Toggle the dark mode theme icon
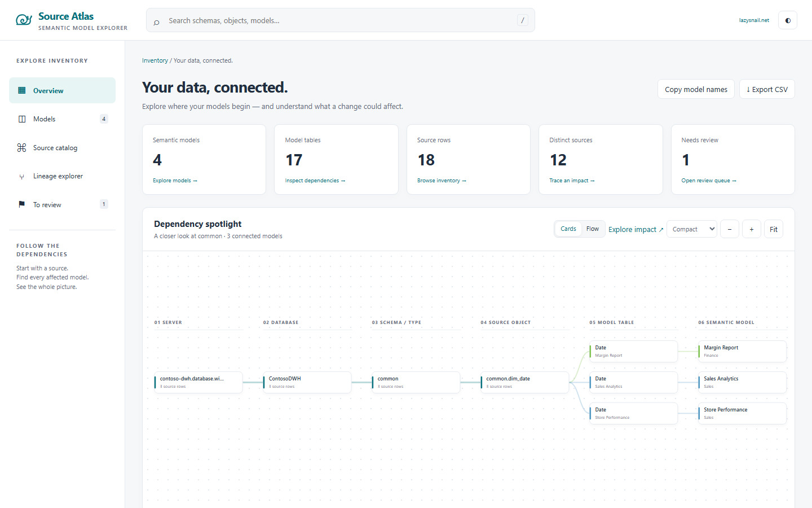812x508 pixels. point(788,20)
